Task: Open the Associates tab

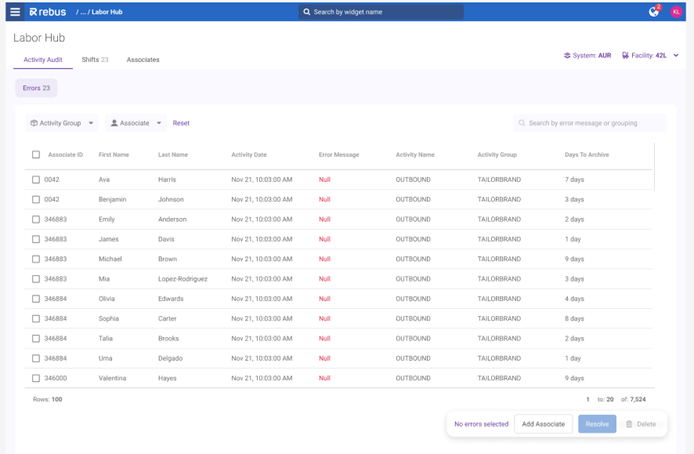Action: 143,60
